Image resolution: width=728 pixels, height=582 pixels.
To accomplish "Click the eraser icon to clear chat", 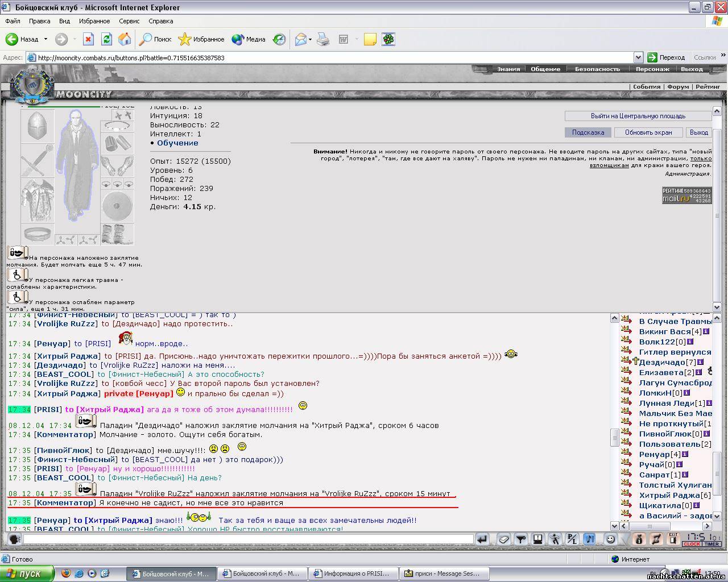I will tap(503, 539).
